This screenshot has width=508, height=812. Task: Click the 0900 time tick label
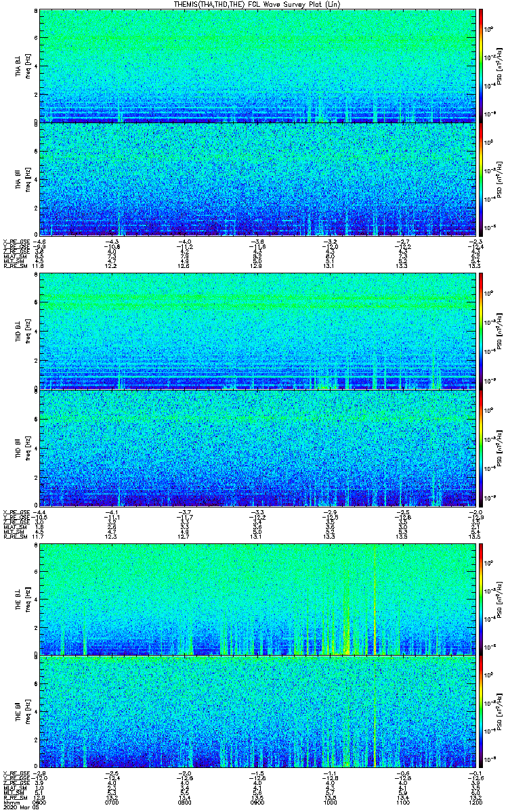click(257, 801)
